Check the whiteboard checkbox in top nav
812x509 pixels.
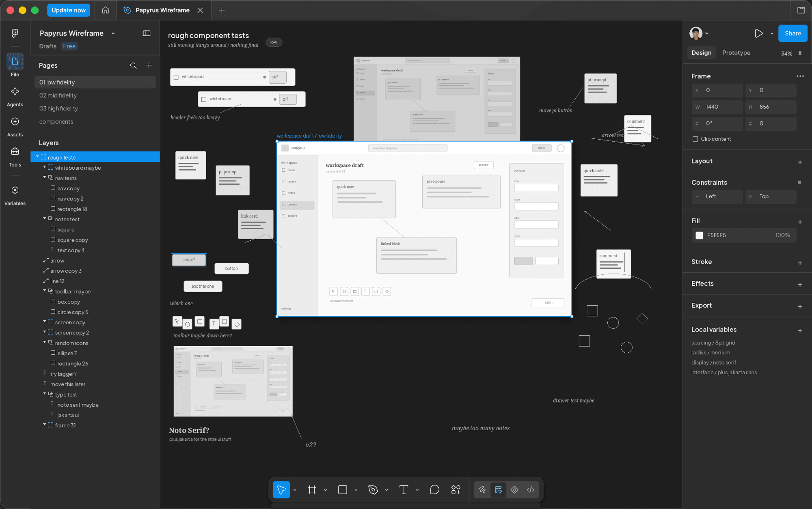[x=176, y=77]
